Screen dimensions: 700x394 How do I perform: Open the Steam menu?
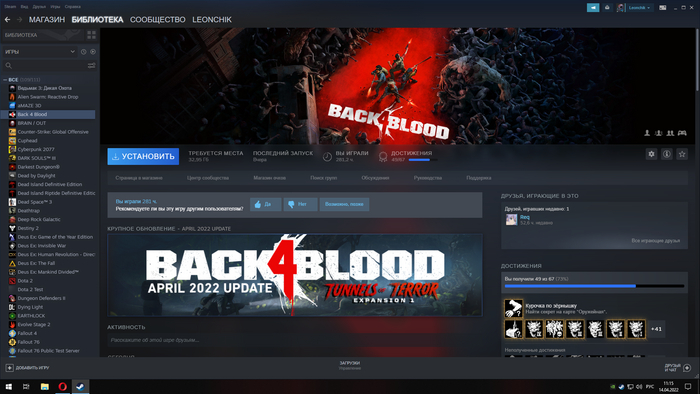[x=10, y=7]
